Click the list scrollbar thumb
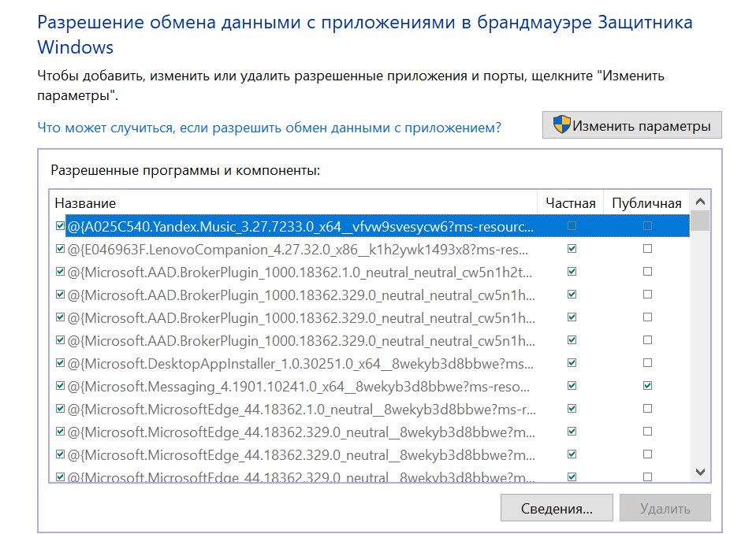Image resolution: width=756 pixels, height=534 pixels. coord(701,221)
